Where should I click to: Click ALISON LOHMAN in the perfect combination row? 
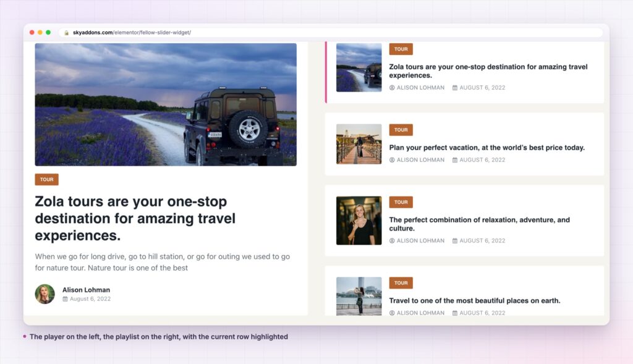pos(420,240)
